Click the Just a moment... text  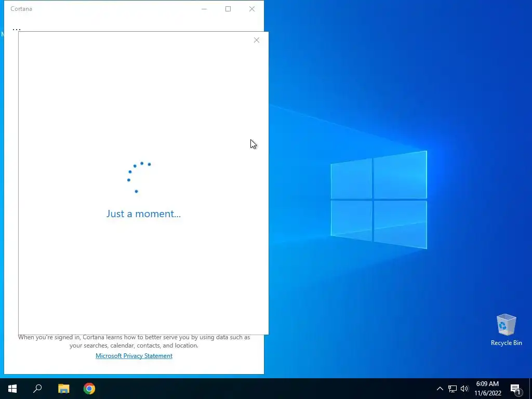143,214
